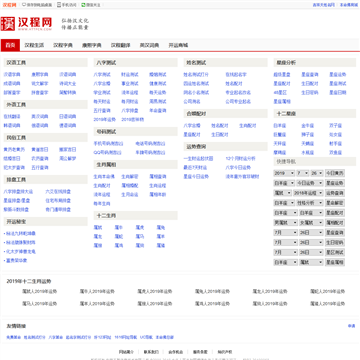Click the 星座解密 button
360x360 pixels.
(335, 203)
